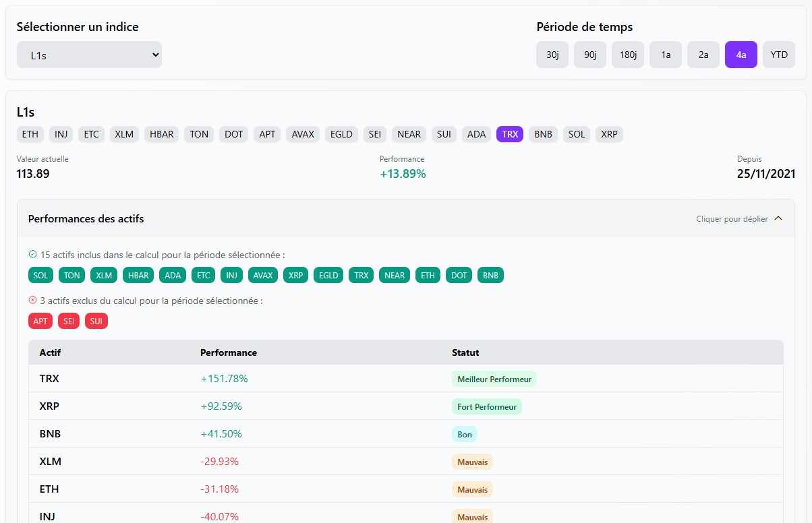Click the 25/11/2021 Depuis date

point(766,174)
